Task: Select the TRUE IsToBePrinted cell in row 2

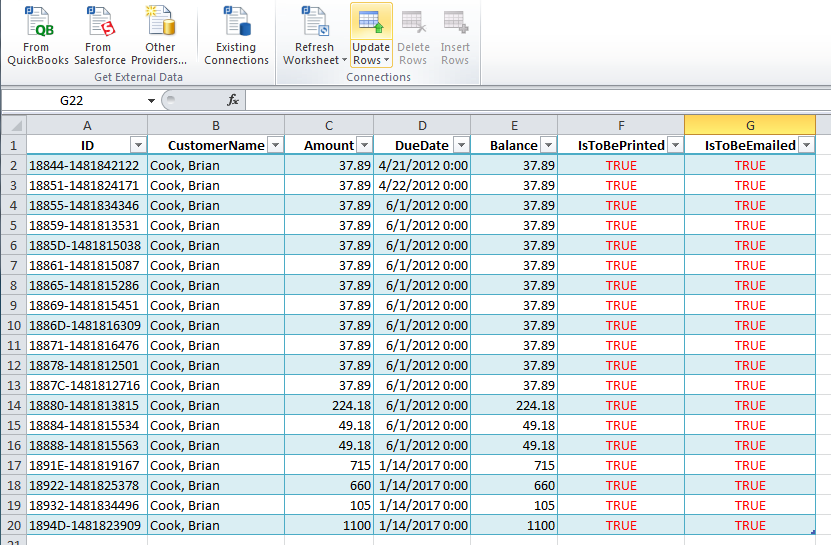Action: point(620,165)
